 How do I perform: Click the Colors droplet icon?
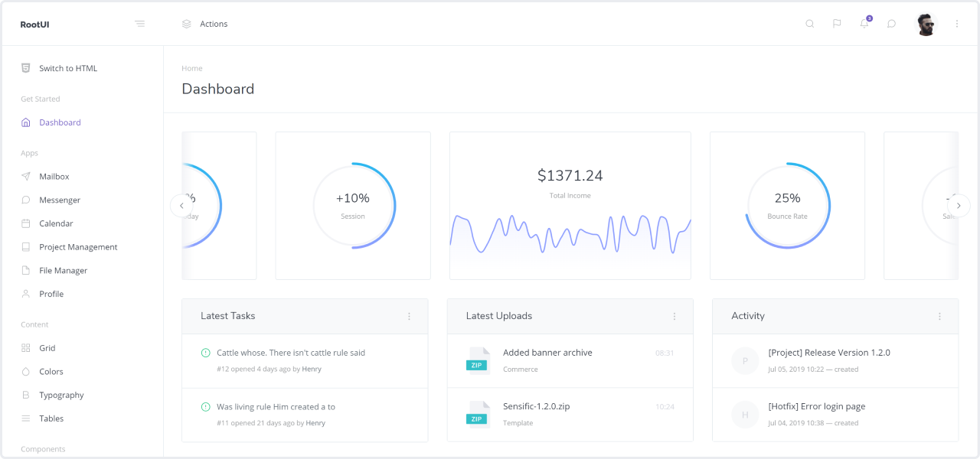point(26,372)
